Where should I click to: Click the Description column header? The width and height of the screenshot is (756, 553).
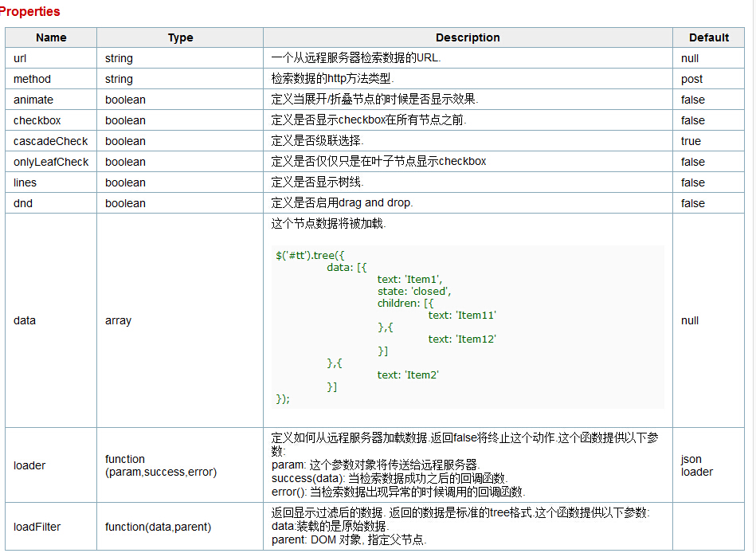point(468,37)
